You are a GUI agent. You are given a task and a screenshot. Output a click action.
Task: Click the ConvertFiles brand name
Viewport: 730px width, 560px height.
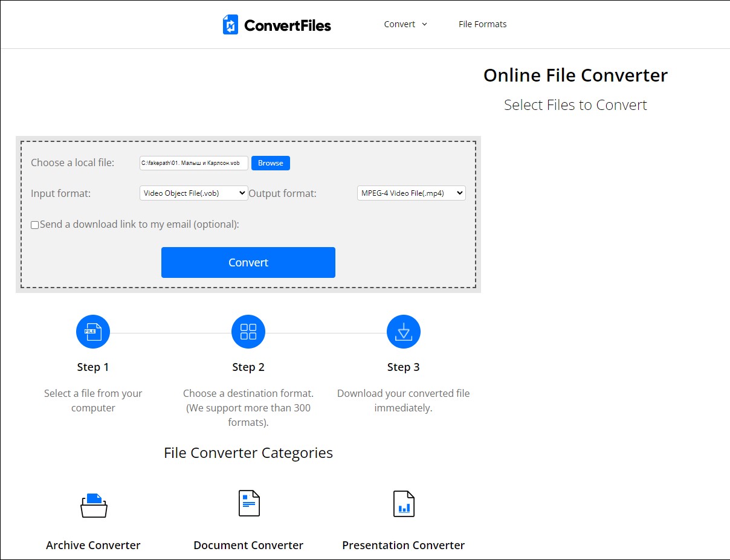point(288,25)
